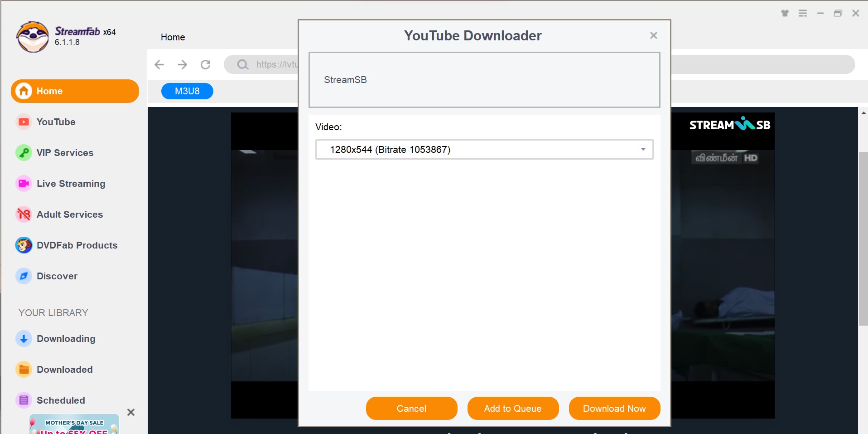Viewport: 868px width, 434px height.
Task: Open Downloading library list
Action: click(66, 339)
